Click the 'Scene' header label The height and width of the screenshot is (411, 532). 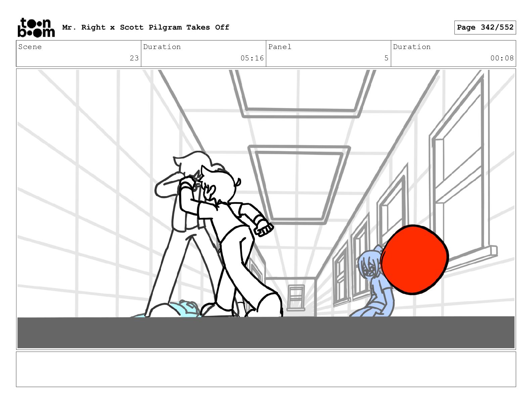30,47
